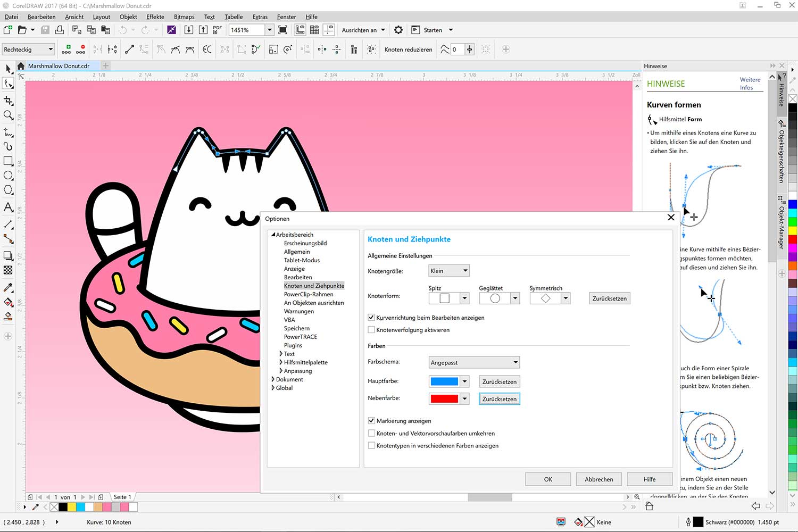
Task: Disable Kurvenrichtung beim Bearbeiten anzeigen
Action: [x=371, y=317]
